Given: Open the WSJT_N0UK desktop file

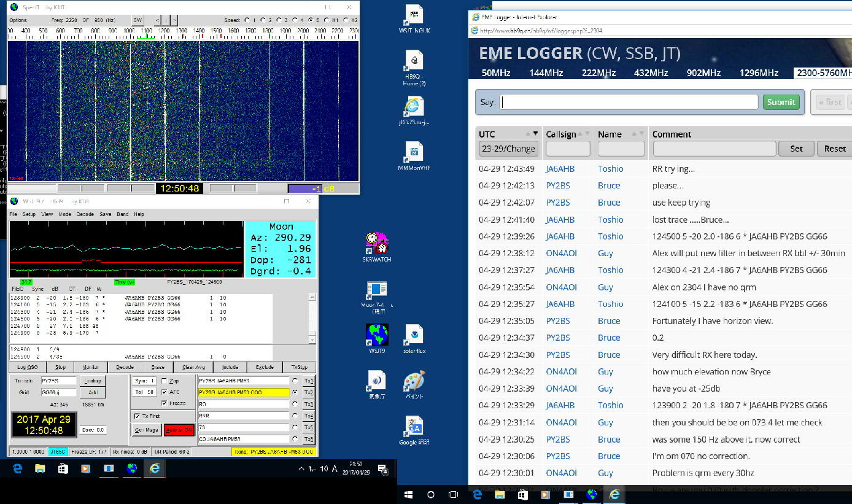Looking at the screenshot, I should tap(414, 15).
